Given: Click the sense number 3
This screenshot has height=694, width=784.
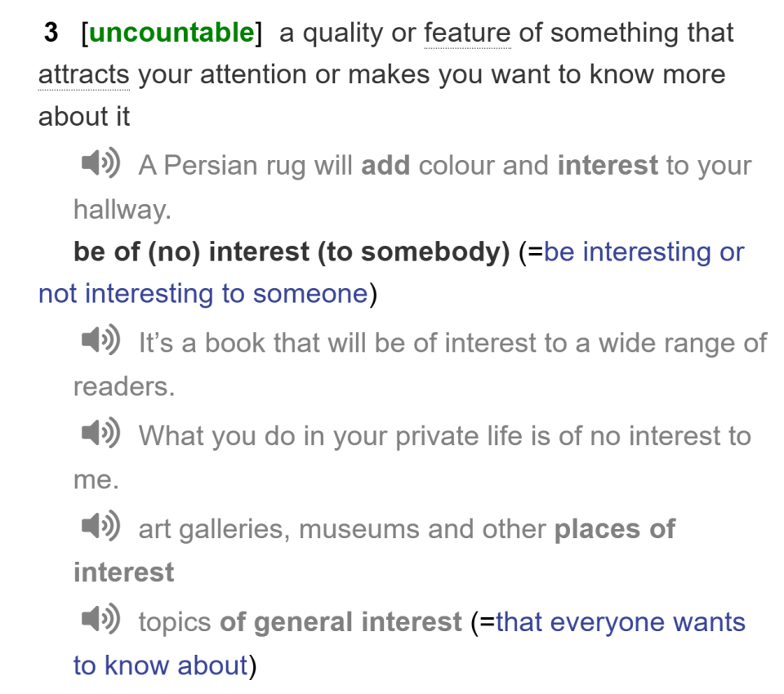Looking at the screenshot, I should pyautogui.click(x=51, y=33).
